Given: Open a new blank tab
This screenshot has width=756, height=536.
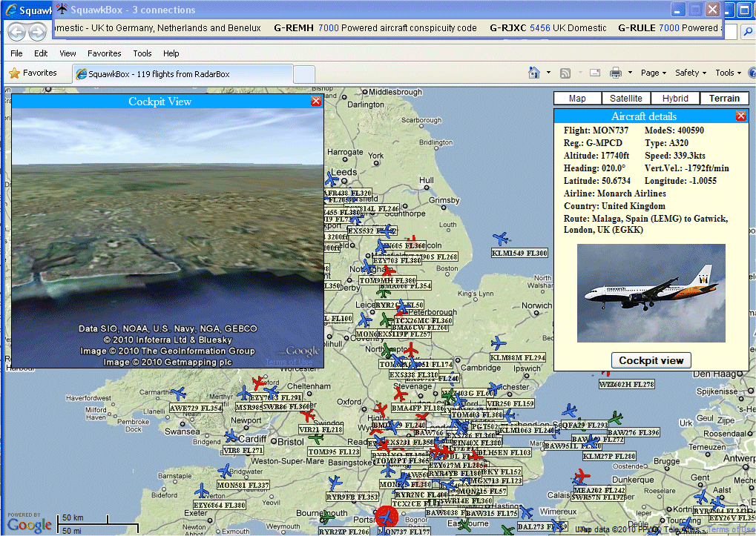Looking at the screenshot, I should [304, 75].
